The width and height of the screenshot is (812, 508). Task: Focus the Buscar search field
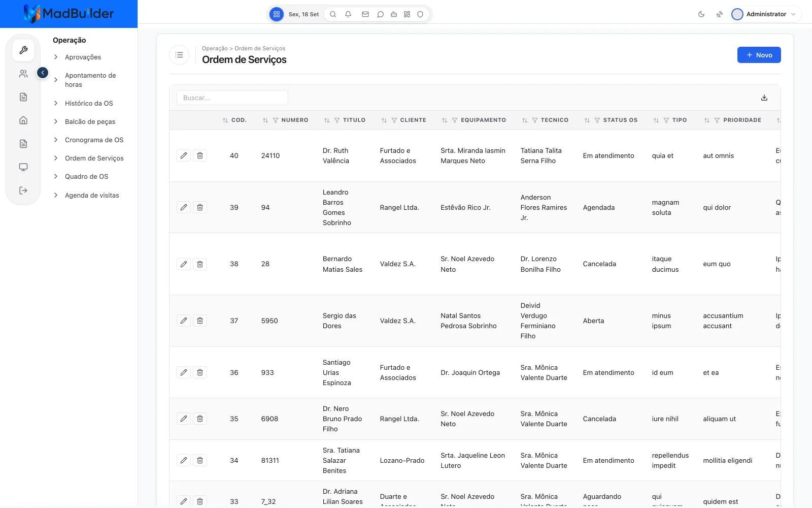click(232, 98)
